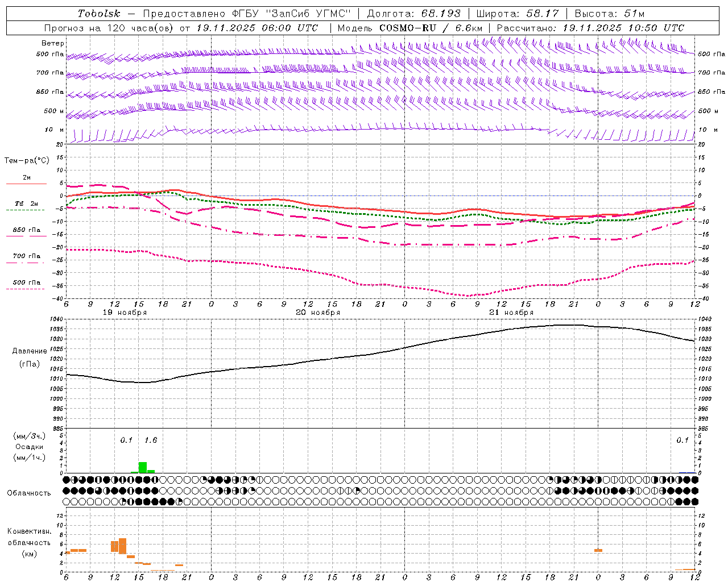This screenshot has height=582, width=728.
Task: Click the 'Ветер' wind section label
Action: tap(53, 43)
